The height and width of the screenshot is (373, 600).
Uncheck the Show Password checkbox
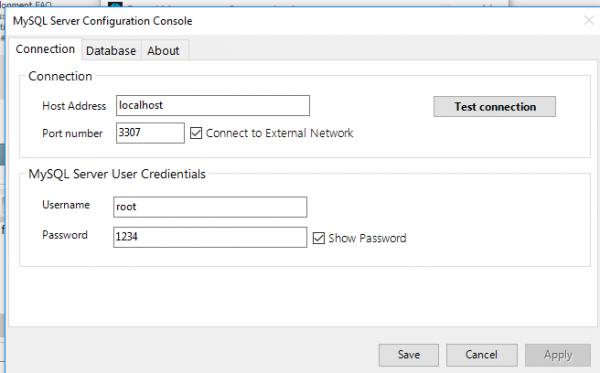[319, 238]
